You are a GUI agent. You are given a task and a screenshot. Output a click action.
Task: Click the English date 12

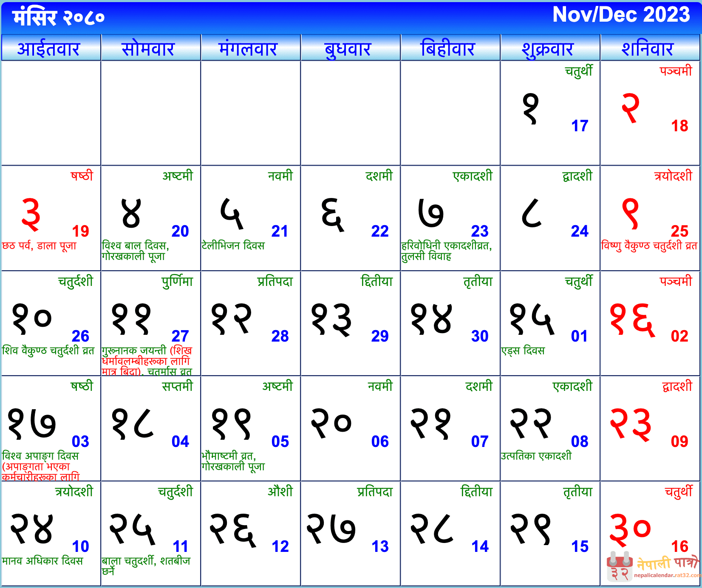point(280,546)
